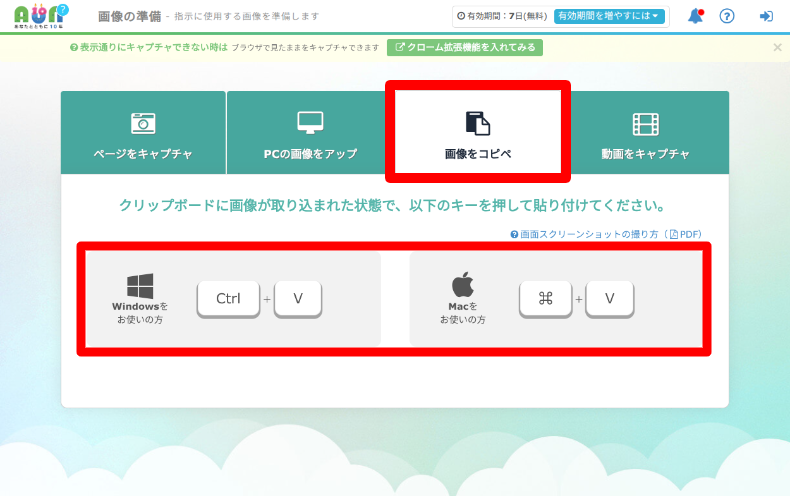Select the 画像をコピペ tab

coord(478,133)
